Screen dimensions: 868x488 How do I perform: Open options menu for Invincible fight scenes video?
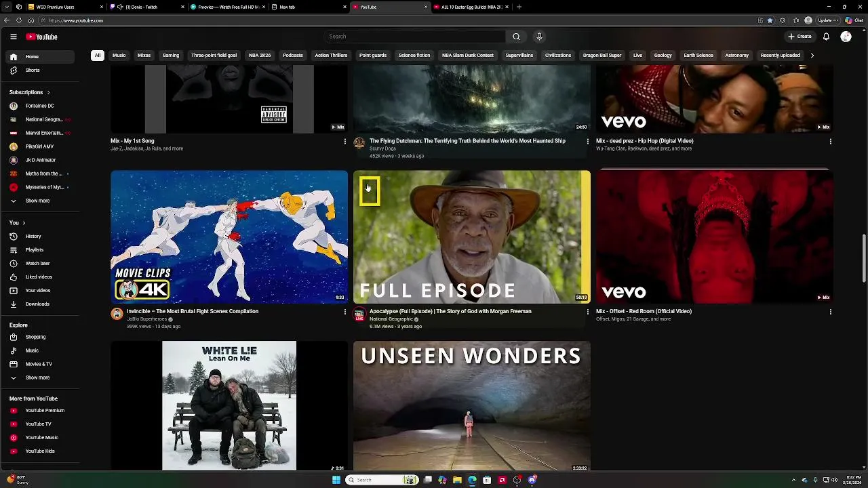click(344, 312)
